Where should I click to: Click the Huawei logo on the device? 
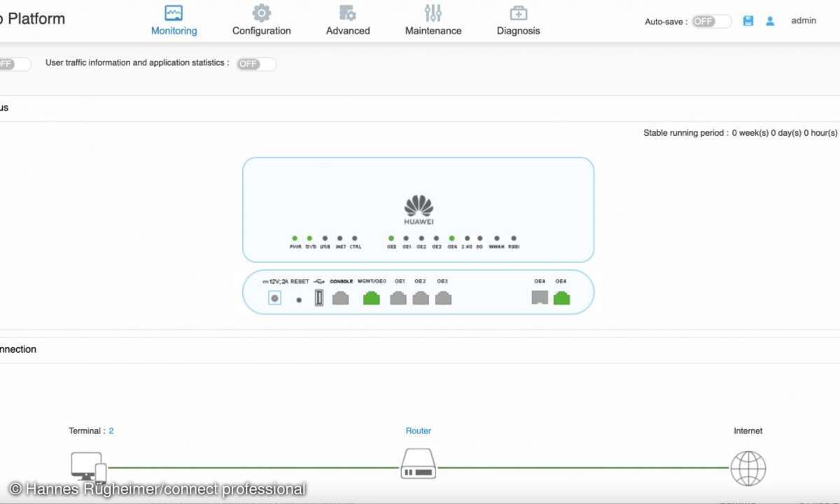point(419,210)
